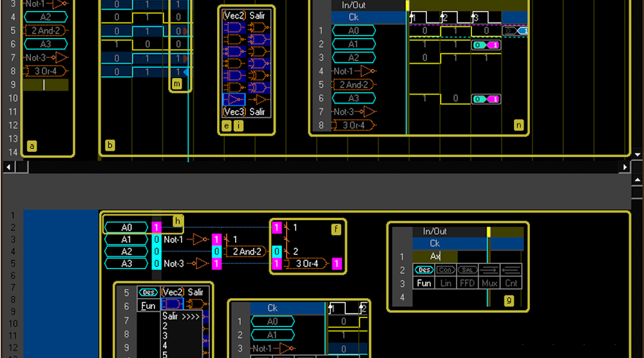This screenshot has width=644, height=358.
Task: Open the Mux tab in panel g
Action: click(489, 283)
